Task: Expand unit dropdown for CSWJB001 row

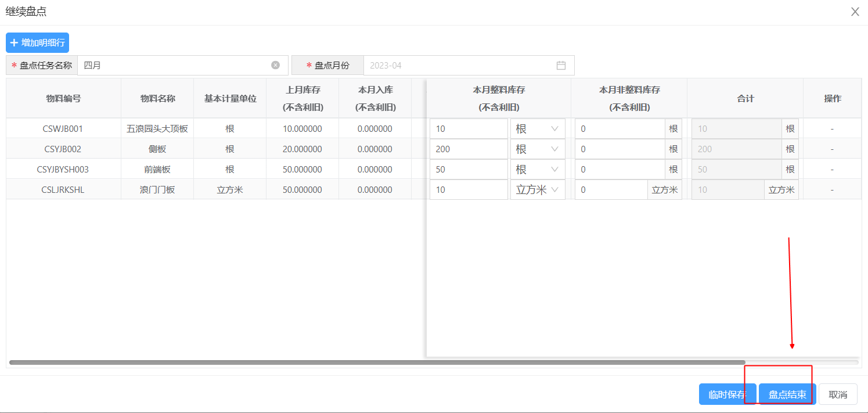Action: coord(537,129)
